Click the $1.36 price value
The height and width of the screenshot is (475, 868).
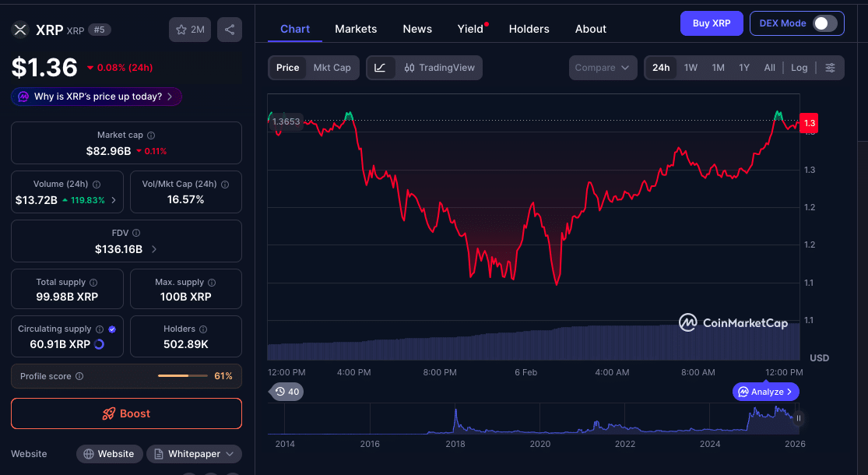pos(44,68)
